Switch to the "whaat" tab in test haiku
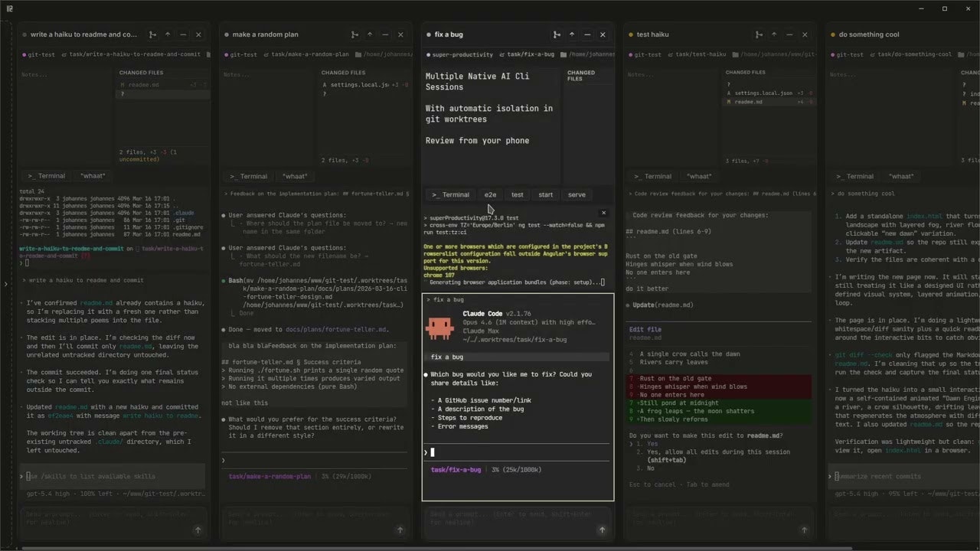This screenshot has width=980, height=551. click(x=699, y=176)
